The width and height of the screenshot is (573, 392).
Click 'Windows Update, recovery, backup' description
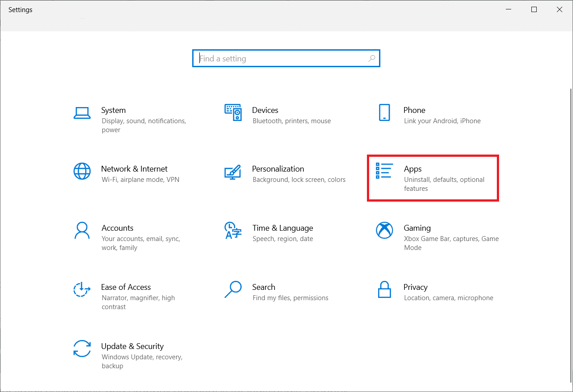[x=142, y=362]
